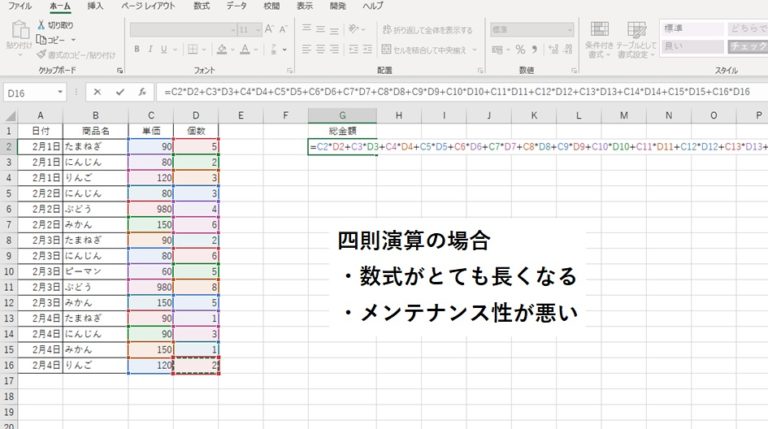Screen dimensions: 768x429
Task: Click the Cancel (X) formula entry icon
Action: click(98, 92)
